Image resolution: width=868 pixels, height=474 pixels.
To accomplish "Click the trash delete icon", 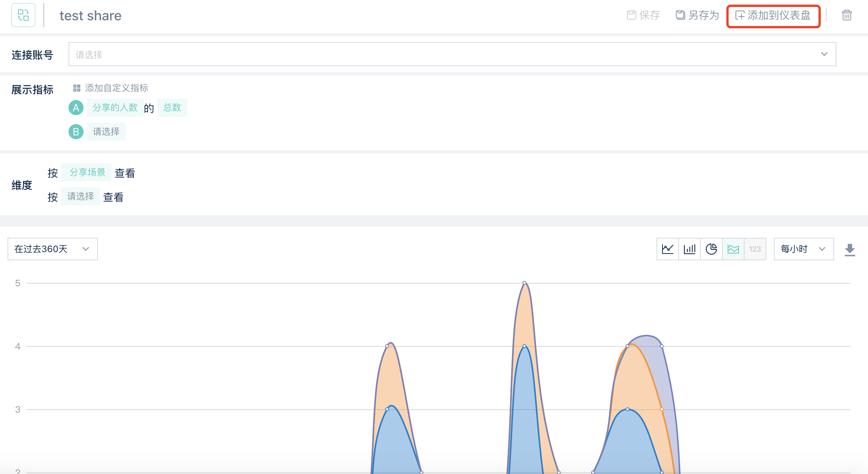I will pos(847,15).
